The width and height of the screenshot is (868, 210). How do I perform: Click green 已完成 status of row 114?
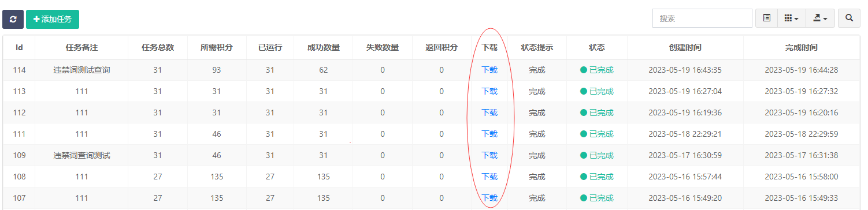597,70
